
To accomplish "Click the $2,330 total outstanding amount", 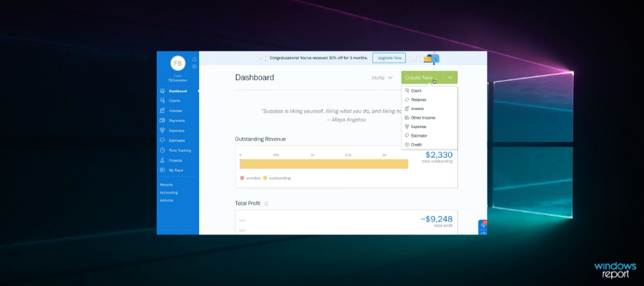I will 439,155.
